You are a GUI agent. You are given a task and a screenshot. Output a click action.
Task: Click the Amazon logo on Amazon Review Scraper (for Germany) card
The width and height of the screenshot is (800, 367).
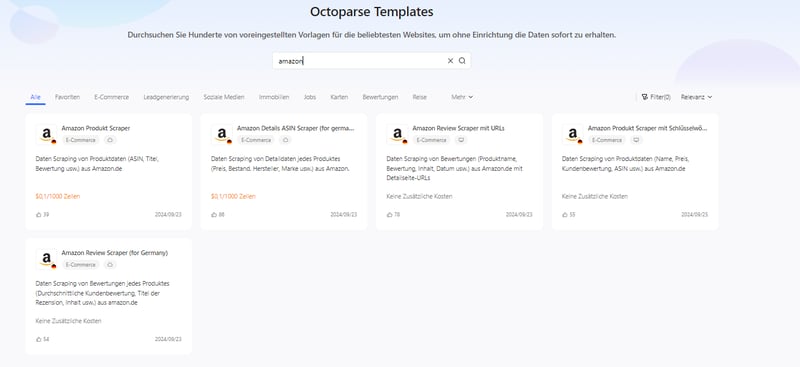click(x=46, y=259)
